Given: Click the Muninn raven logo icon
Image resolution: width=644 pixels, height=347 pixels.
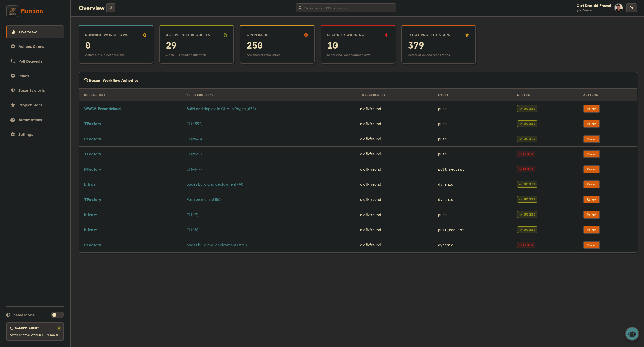Looking at the screenshot, I should (12, 11).
